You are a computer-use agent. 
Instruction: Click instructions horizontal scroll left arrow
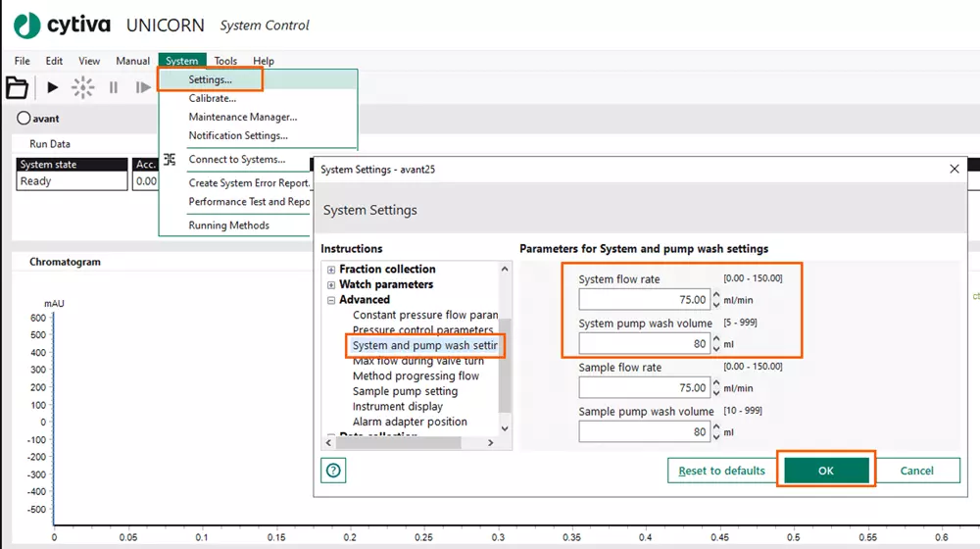coord(328,443)
